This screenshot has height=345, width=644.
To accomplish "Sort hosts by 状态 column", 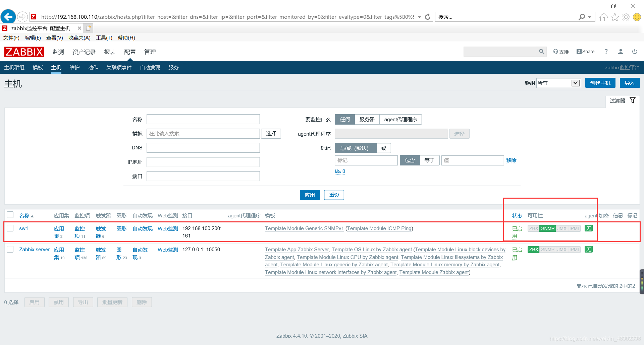I will tap(517, 216).
